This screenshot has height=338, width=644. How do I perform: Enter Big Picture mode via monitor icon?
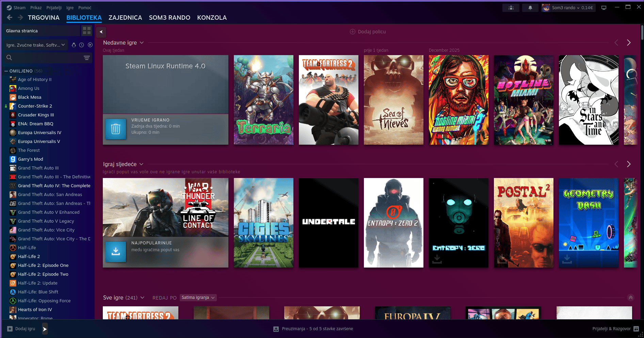coord(604,8)
